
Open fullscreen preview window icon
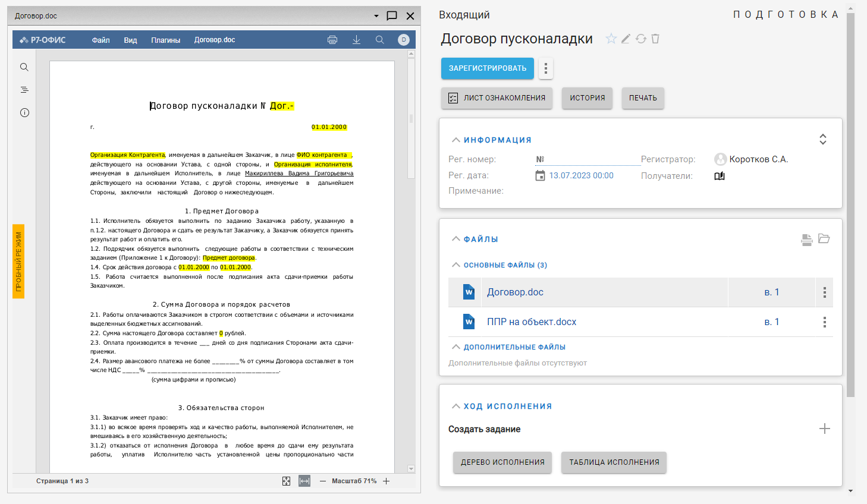coord(392,16)
